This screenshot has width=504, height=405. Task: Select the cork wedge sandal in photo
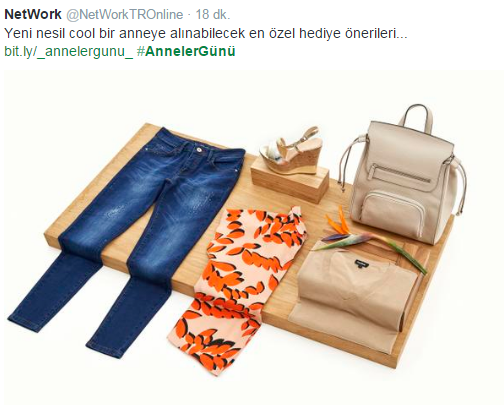click(292, 151)
